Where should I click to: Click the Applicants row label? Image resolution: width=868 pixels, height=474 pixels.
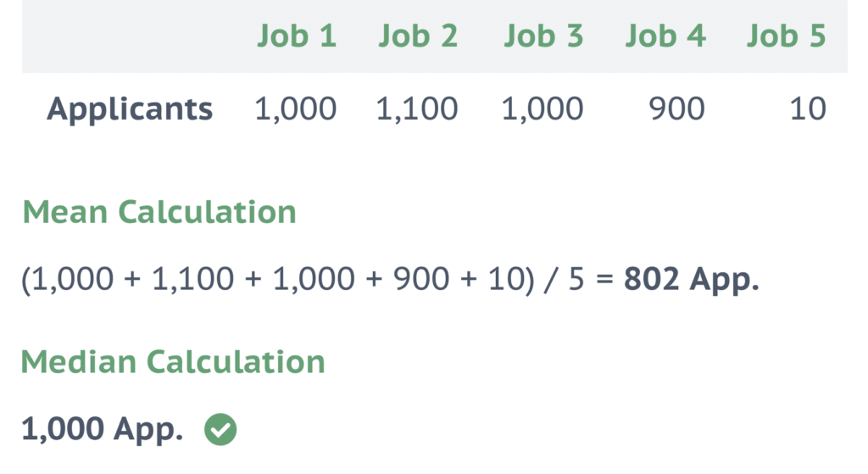click(130, 109)
